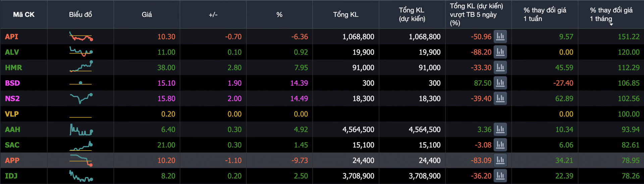The height and width of the screenshot is (184, 644).
Task: Click the Mã CK column header
Action: (x=23, y=14)
